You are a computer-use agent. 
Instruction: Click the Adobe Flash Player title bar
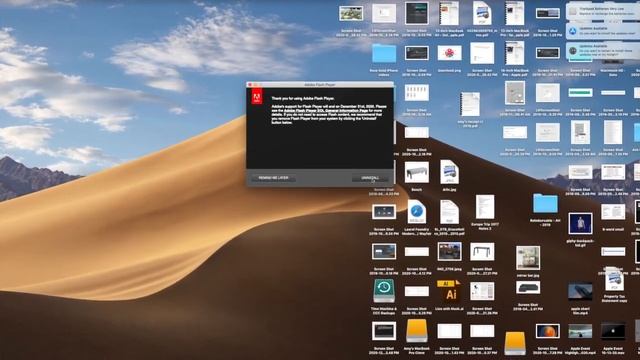[320, 84]
